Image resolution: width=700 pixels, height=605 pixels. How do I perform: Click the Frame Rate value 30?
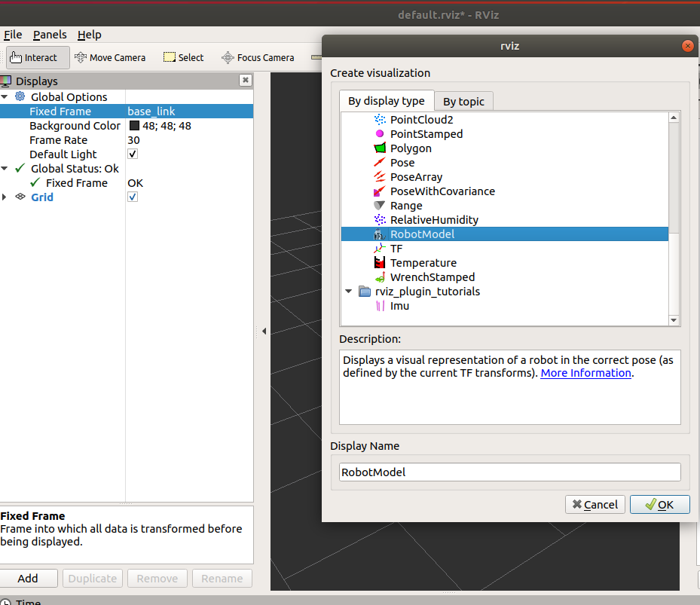[x=133, y=139]
